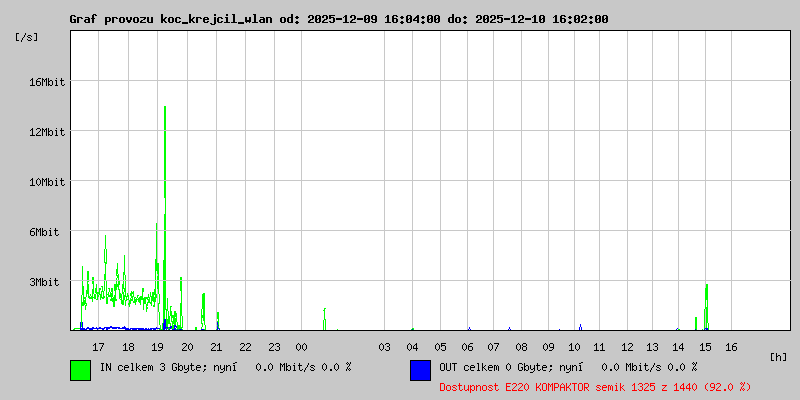Click the '15' hour label on x-axis

(x=705, y=347)
